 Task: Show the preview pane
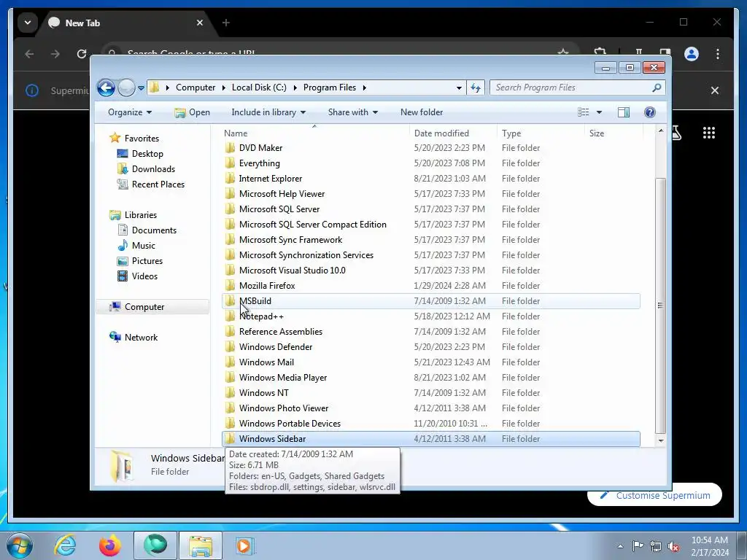click(x=624, y=112)
